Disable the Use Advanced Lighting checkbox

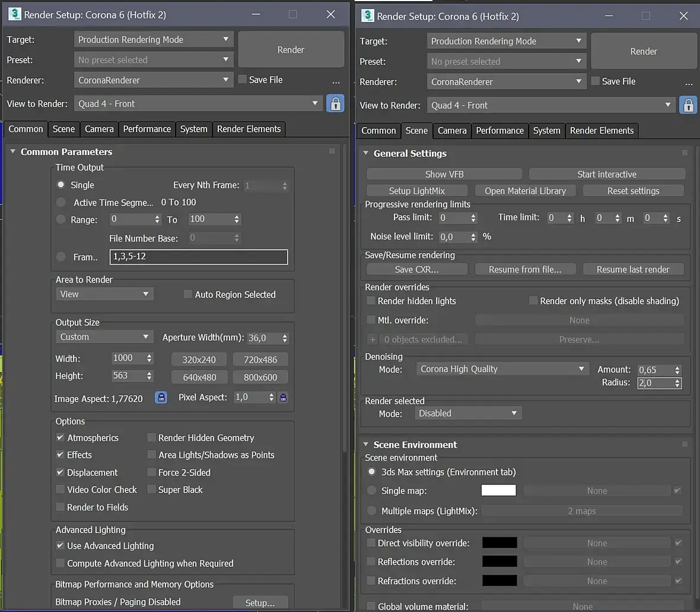[x=60, y=546]
